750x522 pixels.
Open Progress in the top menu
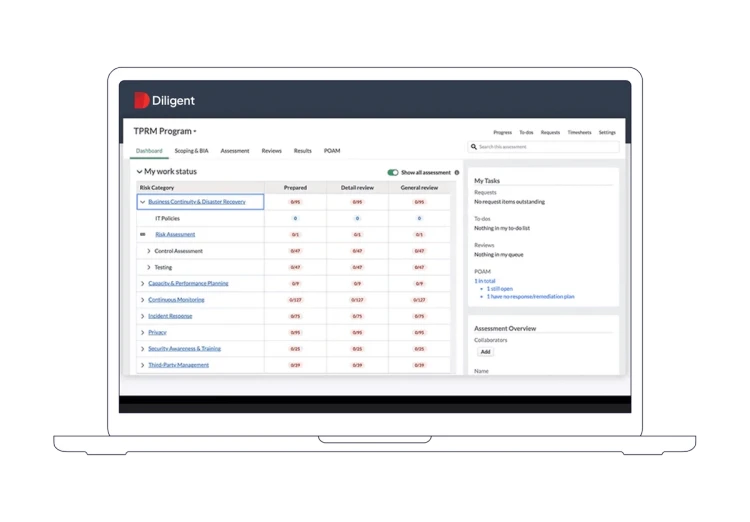point(503,133)
